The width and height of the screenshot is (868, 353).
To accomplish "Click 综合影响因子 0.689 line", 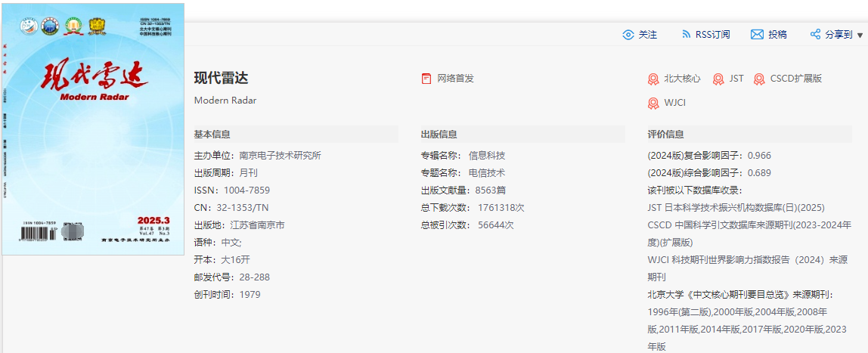I will pyautogui.click(x=709, y=173).
